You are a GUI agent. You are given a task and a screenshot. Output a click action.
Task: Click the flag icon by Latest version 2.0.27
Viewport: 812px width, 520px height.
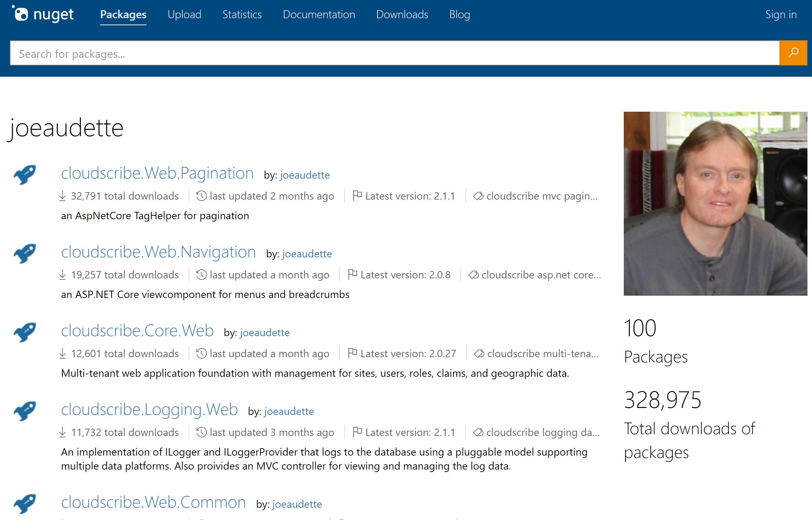(352, 353)
